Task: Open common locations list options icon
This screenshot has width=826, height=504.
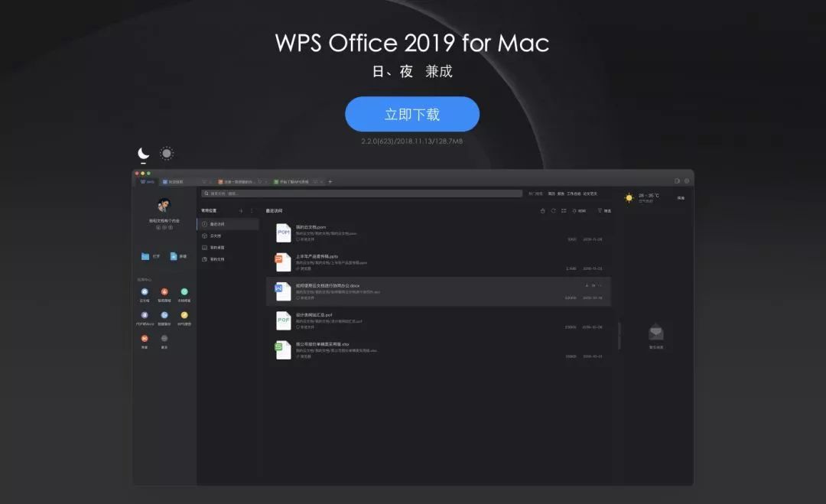Action: 252,210
